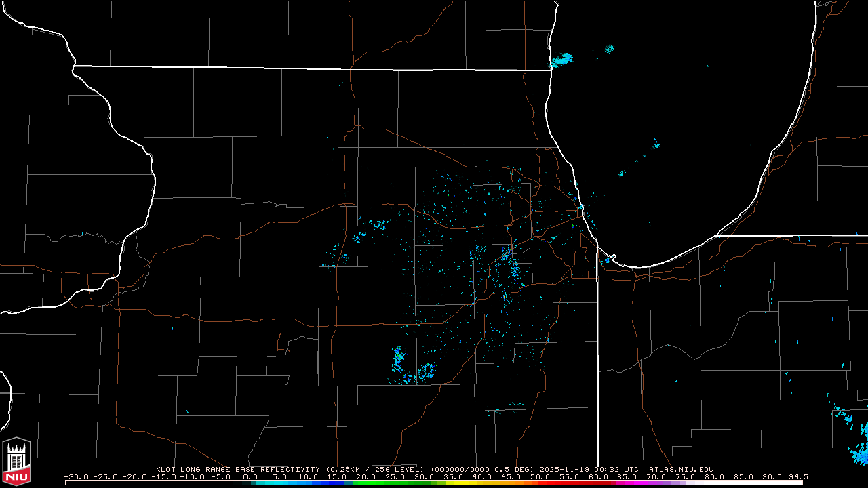Click the small echo in mid Lake Michigan
This screenshot has height=488, width=868.
(656, 144)
